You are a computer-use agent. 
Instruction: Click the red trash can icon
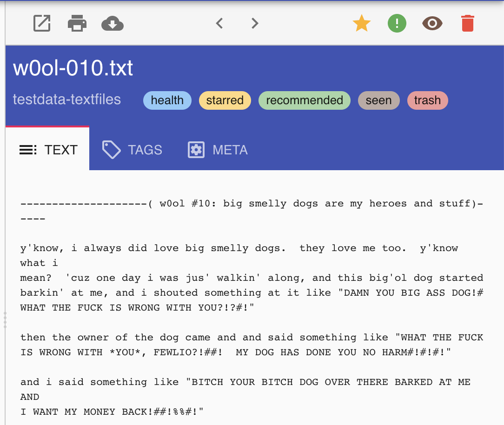(467, 23)
